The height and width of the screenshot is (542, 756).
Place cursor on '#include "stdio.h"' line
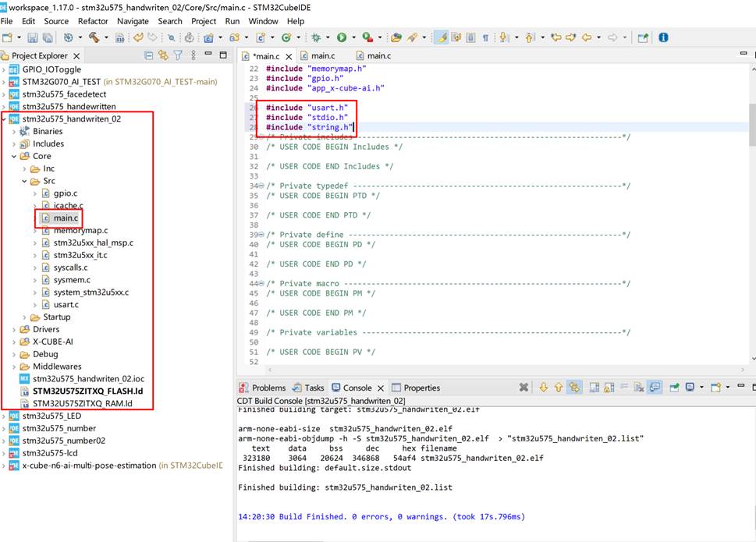(x=307, y=118)
